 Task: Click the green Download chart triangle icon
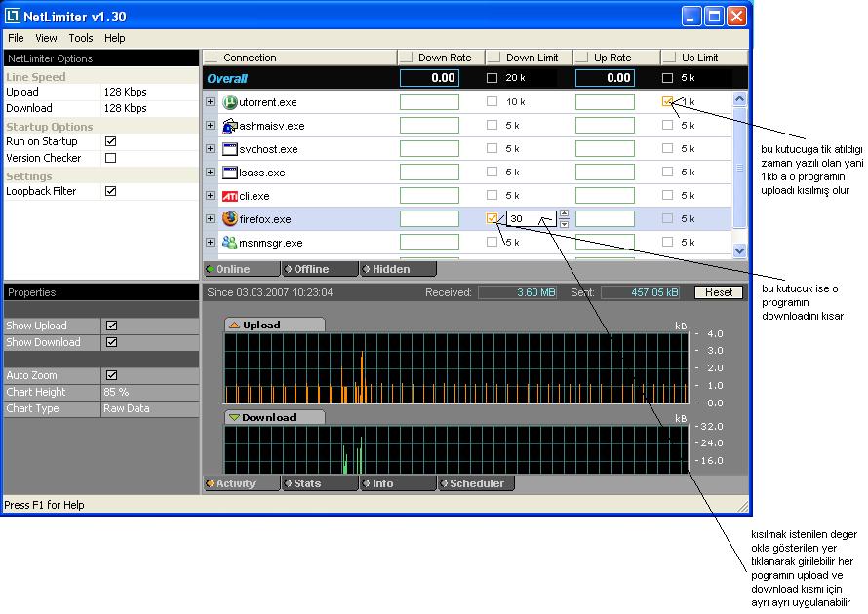pyautogui.click(x=234, y=418)
